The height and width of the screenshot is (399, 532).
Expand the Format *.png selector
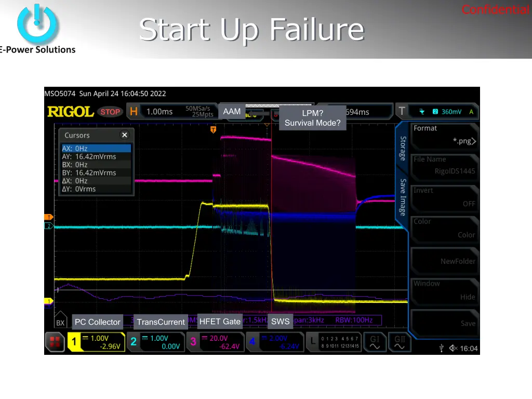pos(445,135)
